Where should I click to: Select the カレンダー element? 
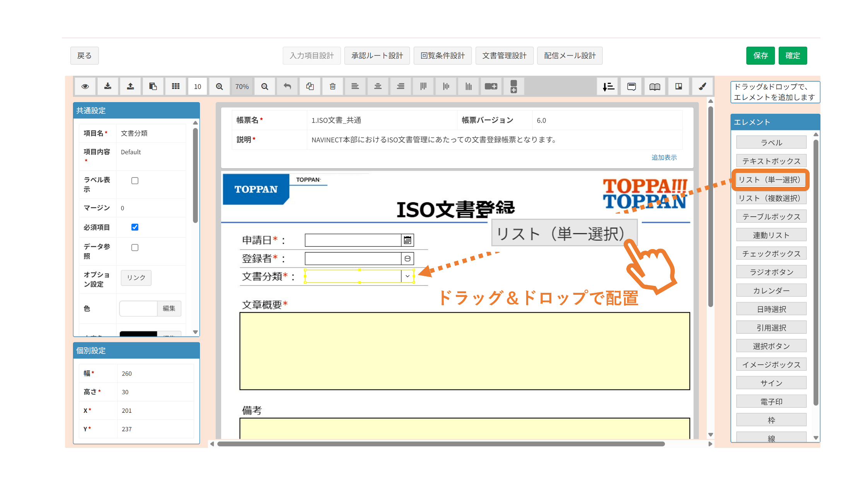[771, 291]
